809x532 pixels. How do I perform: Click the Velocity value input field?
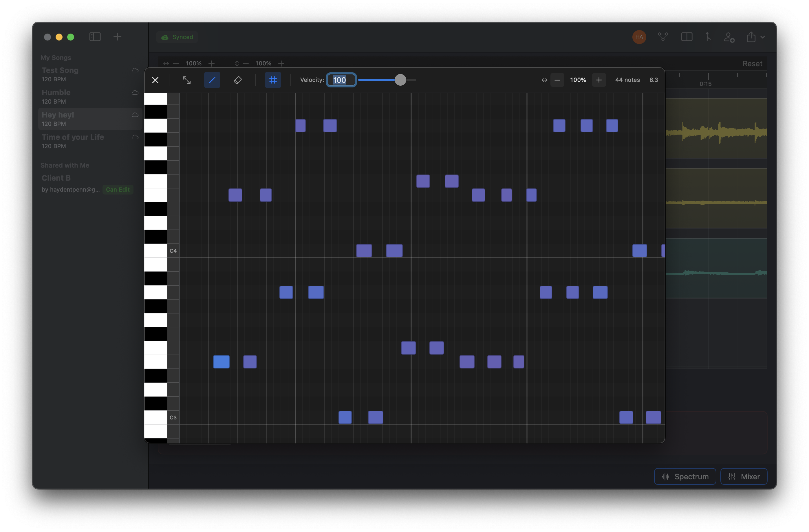tap(341, 80)
